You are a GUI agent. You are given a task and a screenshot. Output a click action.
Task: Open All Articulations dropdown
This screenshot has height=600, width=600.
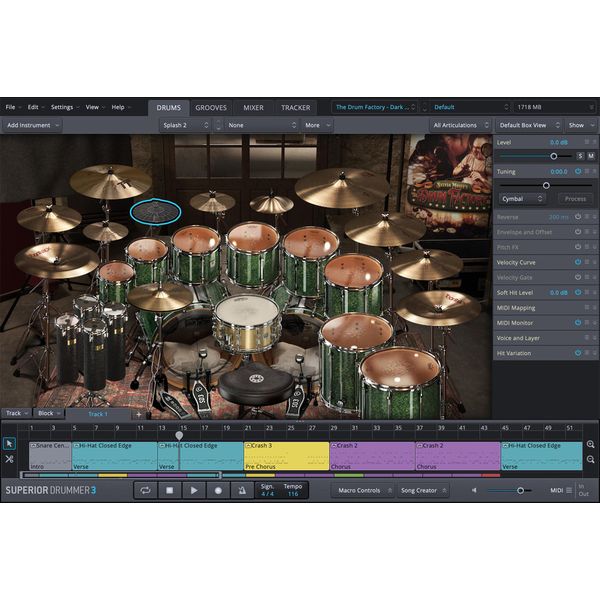coord(460,125)
